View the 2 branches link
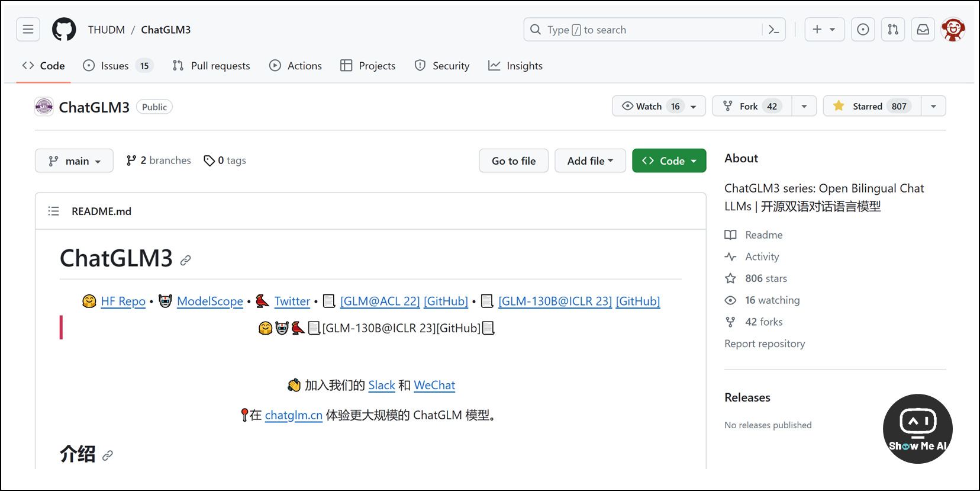 159,161
